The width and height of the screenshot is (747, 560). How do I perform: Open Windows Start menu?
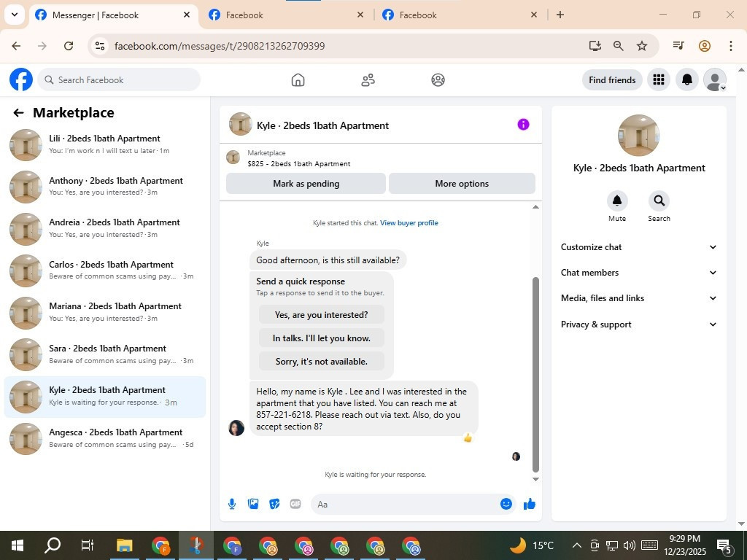point(18,545)
